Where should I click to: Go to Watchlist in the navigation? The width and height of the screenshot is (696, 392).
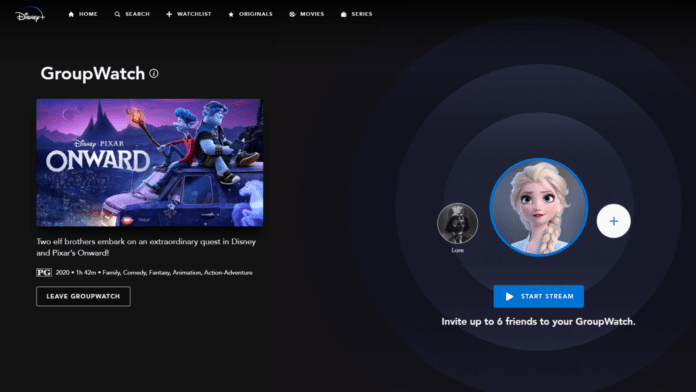[189, 14]
